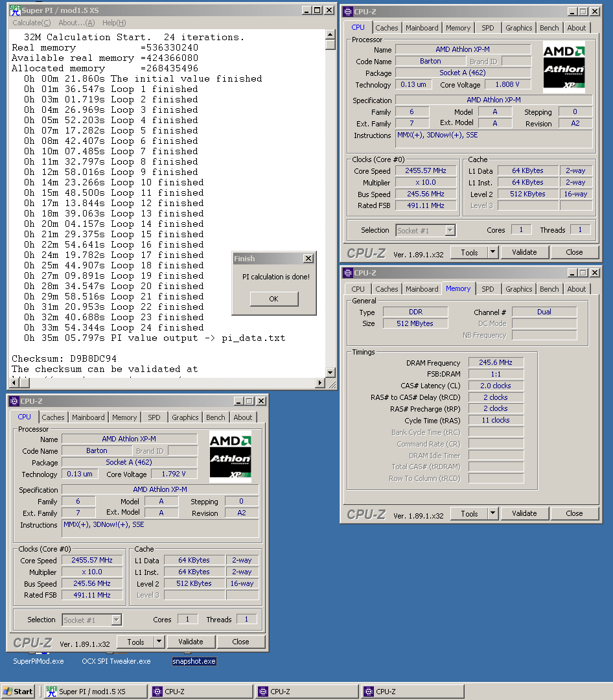Open About menu in Super PI
The height and width of the screenshot is (700, 613).
pyautogui.click(x=76, y=23)
